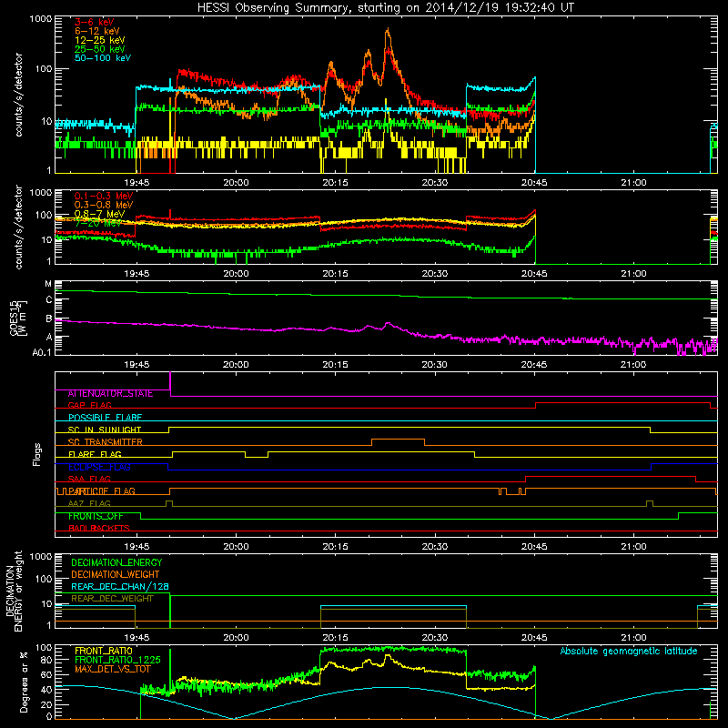This screenshot has width=728, height=728.
Task: Click the 20:15 tick label under top panel
Action: coord(335,183)
